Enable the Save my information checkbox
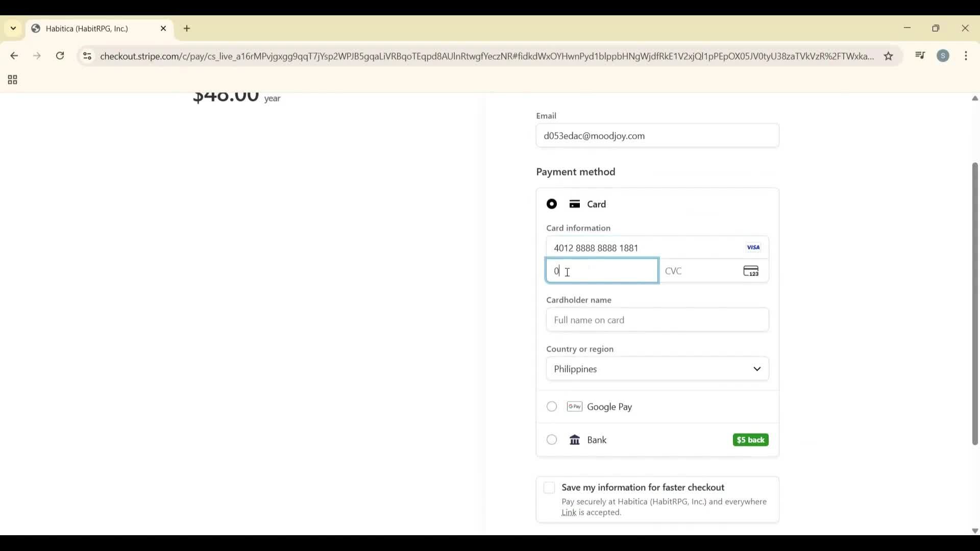This screenshot has width=980, height=551. [x=549, y=487]
